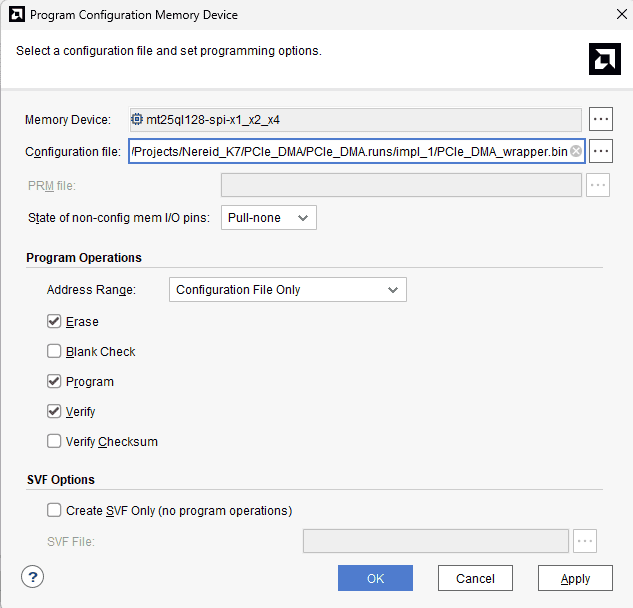Expand the Pull-none I/O pins dropdown
Image resolution: width=633 pixels, height=608 pixels.
(x=268, y=218)
